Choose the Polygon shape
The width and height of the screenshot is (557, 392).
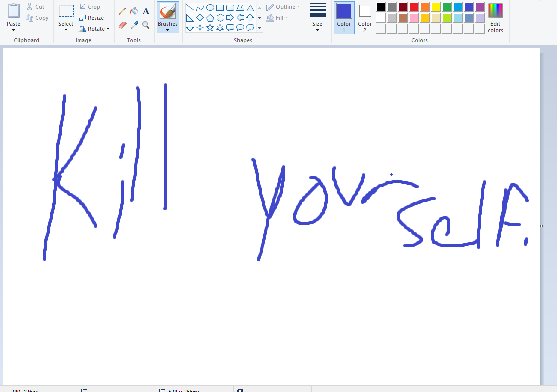[240, 8]
